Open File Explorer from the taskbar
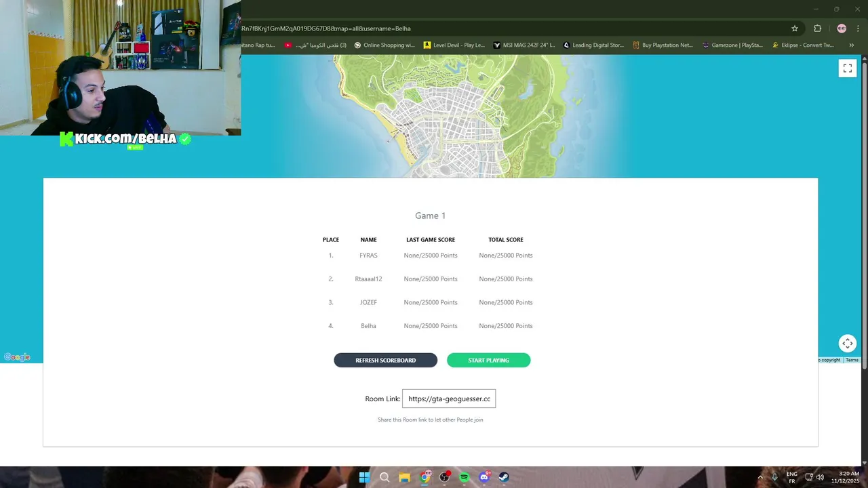 pos(404,477)
